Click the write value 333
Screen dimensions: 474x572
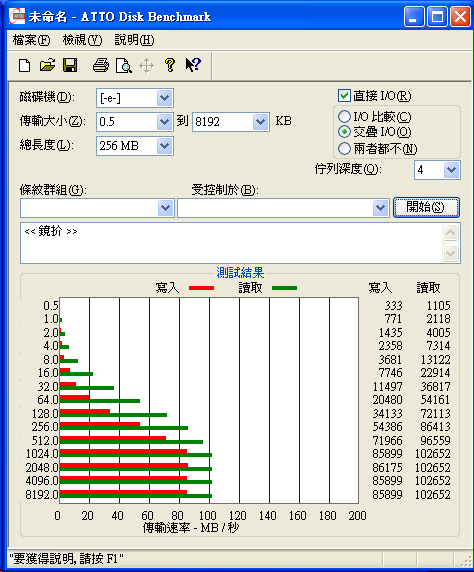393,305
